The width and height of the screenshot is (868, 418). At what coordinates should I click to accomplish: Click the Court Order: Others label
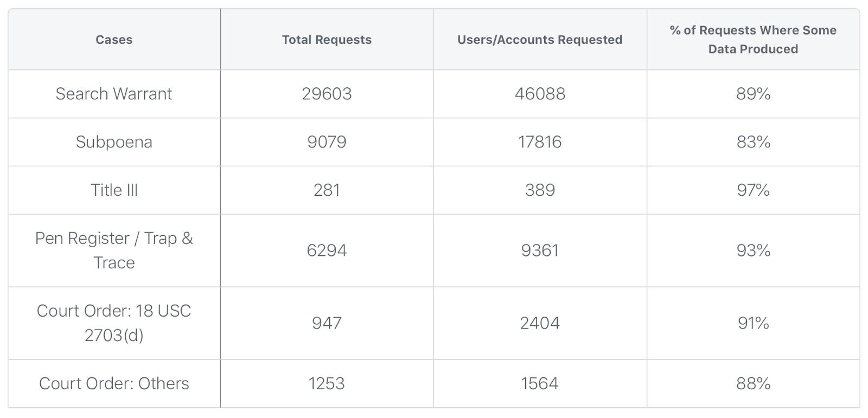click(x=114, y=383)
